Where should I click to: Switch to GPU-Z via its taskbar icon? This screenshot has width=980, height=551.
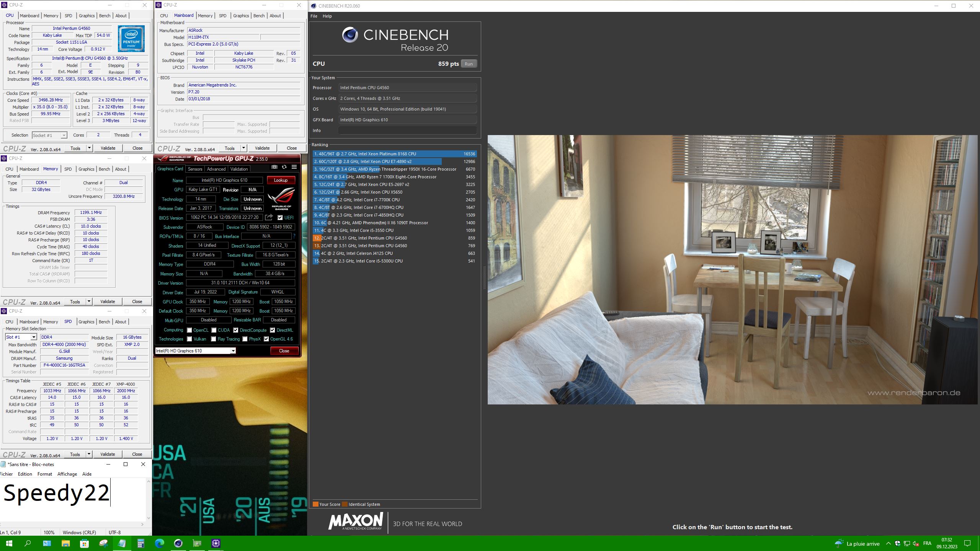click(197, 543)
